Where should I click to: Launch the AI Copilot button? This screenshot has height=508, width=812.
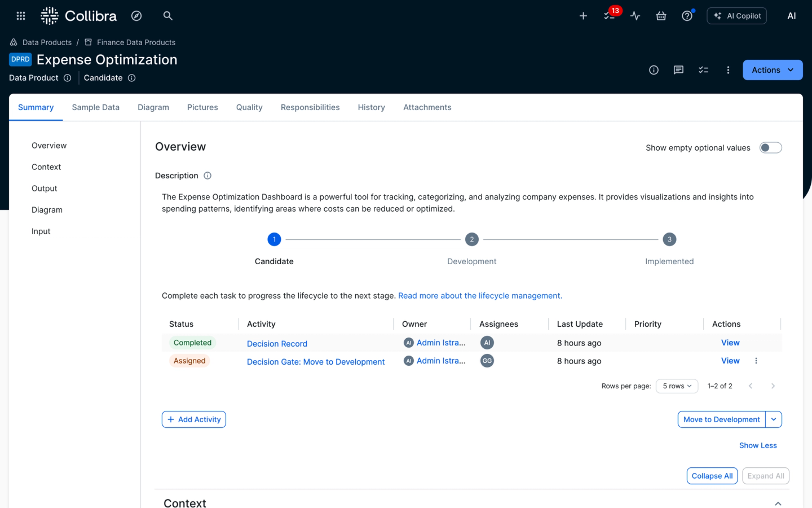point(736,16)
